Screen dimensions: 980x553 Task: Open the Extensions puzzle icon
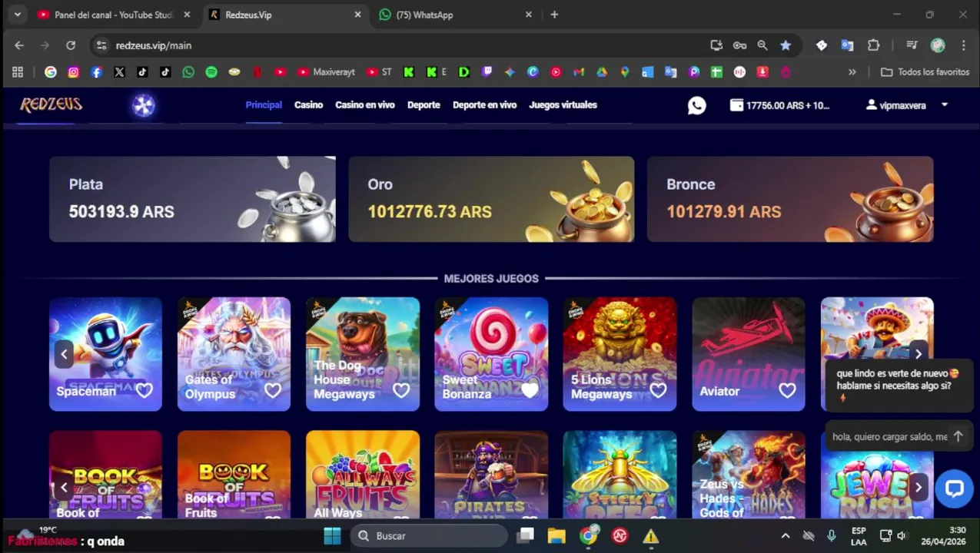(x=873, y=45)
